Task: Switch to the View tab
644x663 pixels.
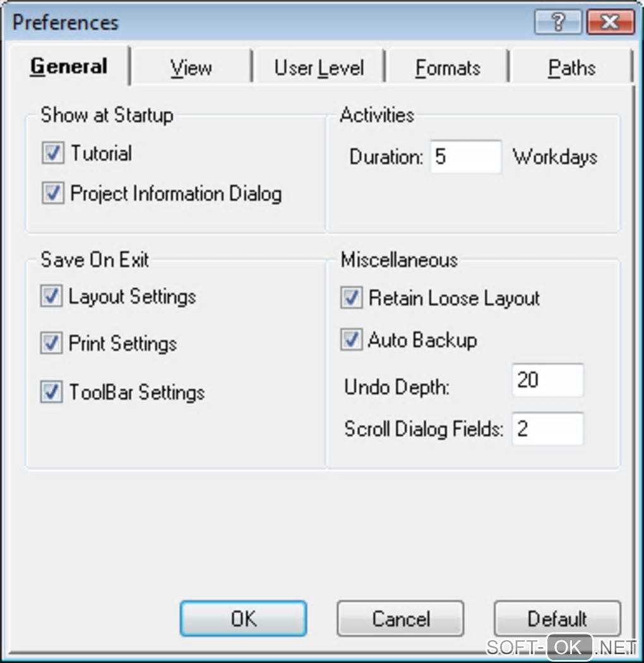Action: [x=191, y=68]
